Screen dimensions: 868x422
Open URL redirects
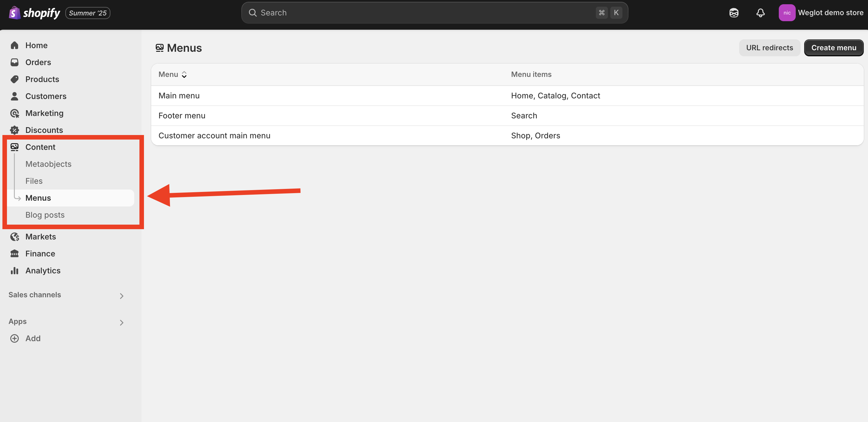click(769, 48)
